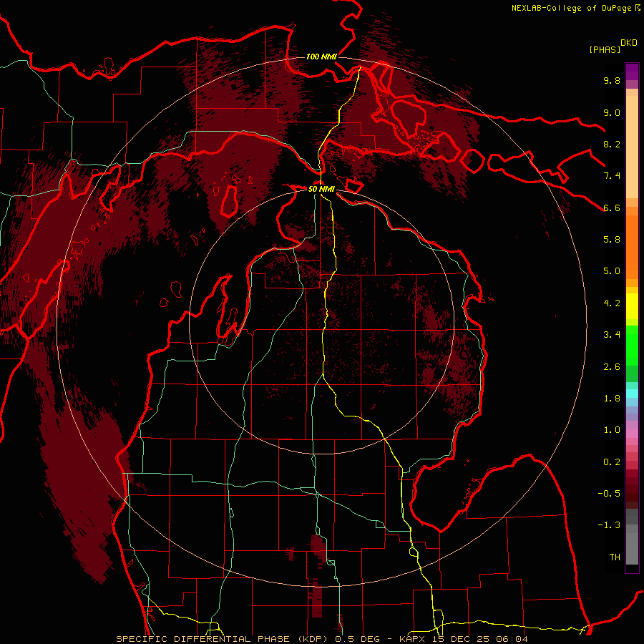644x644 pixels.
Task: Select the 1.0 legend value
Action: [x=612, y=431]
